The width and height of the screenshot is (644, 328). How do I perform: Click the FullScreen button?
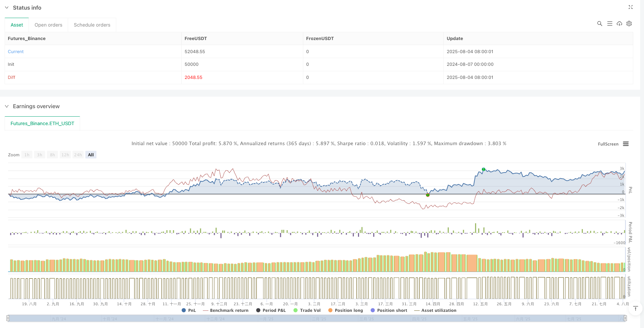click(608, 144)
